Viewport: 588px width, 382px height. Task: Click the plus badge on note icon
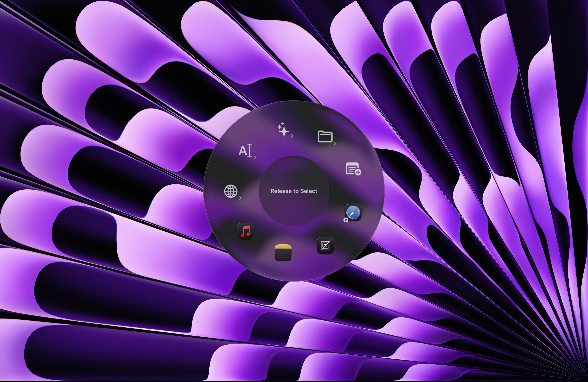coord(358,172)
